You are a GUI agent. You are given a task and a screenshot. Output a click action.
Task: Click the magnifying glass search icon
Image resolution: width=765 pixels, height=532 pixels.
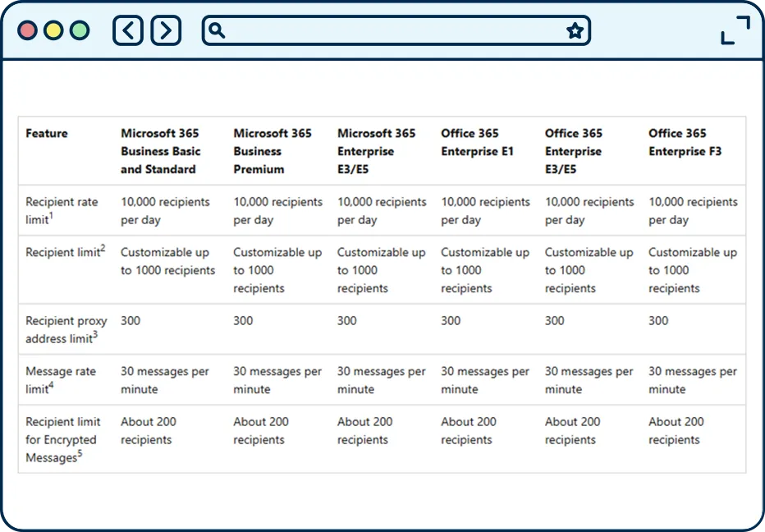216,30
